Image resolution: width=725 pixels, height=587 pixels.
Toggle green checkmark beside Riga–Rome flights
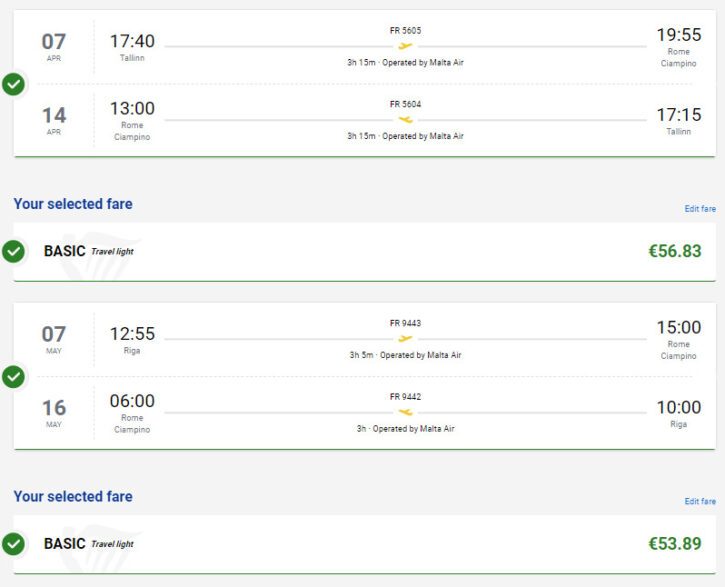click(13, 377)
